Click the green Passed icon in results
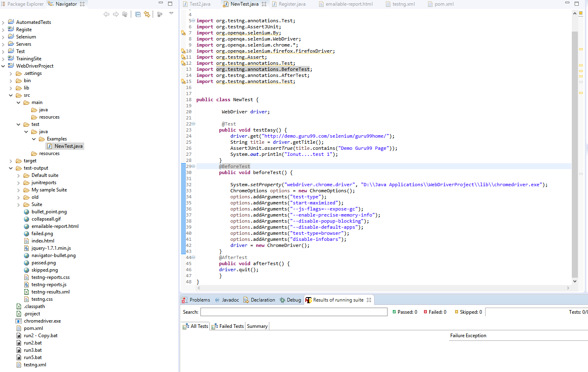 pyautogui.click(x=394, y=312)
